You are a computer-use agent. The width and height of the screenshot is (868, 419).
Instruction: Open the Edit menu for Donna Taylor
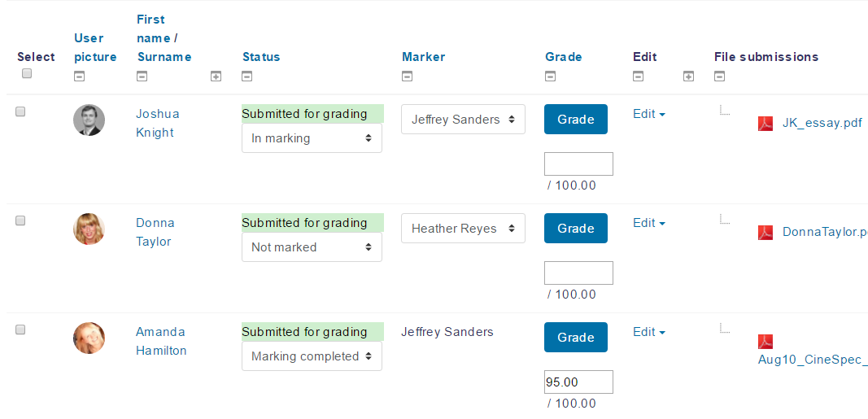(x=649, y=223)
